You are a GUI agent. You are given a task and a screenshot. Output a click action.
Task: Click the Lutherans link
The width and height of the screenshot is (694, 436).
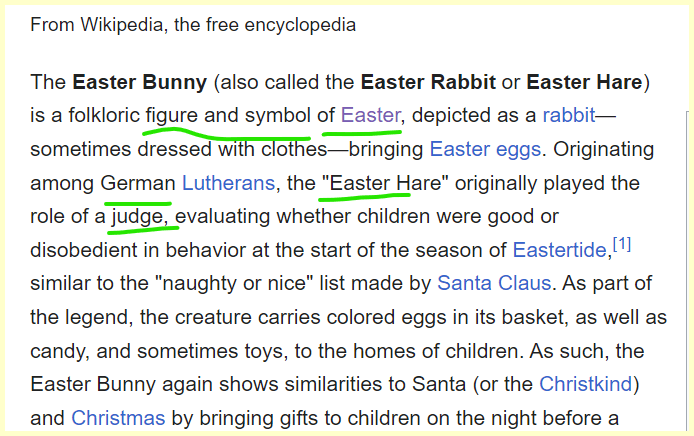(x=228, y=184)
